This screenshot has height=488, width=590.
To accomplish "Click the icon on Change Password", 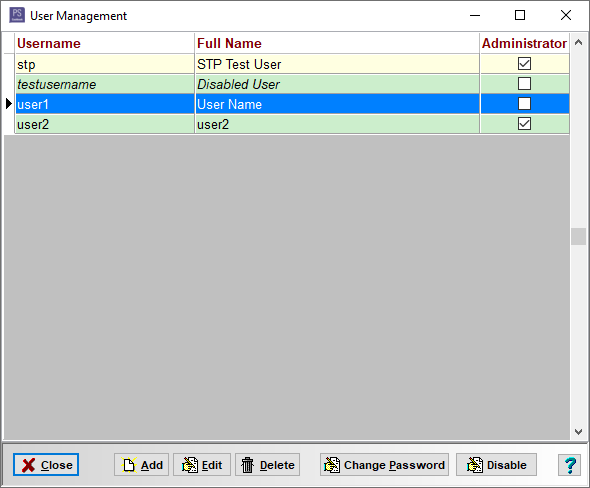I will click(x=332, y=465).
